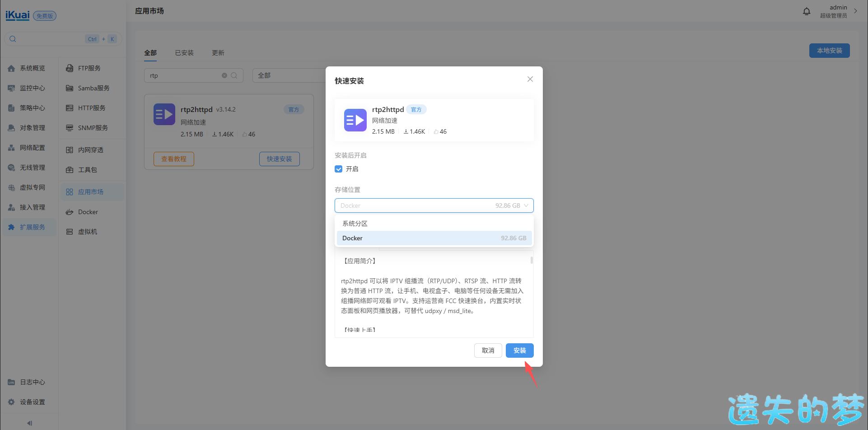The height and width of the screenshot is (430, 868).
Task: Switch to the 更新 tab
Action: pyautogui.click(x=218, y=53)
